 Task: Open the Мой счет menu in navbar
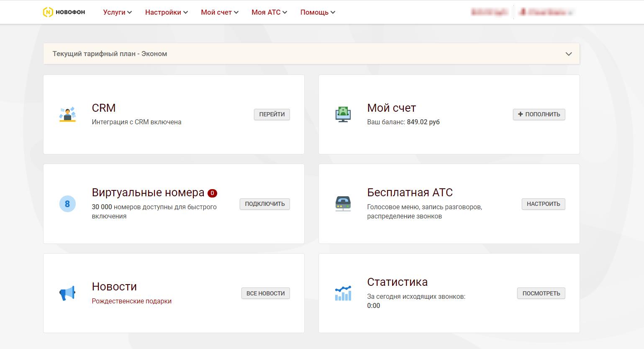pos(219,12)
